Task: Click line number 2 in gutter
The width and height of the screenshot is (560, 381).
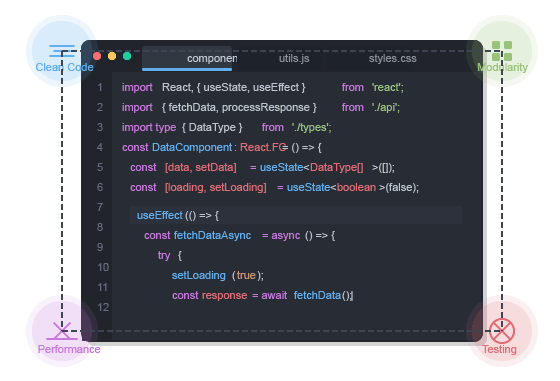Action: click(100, 107)
